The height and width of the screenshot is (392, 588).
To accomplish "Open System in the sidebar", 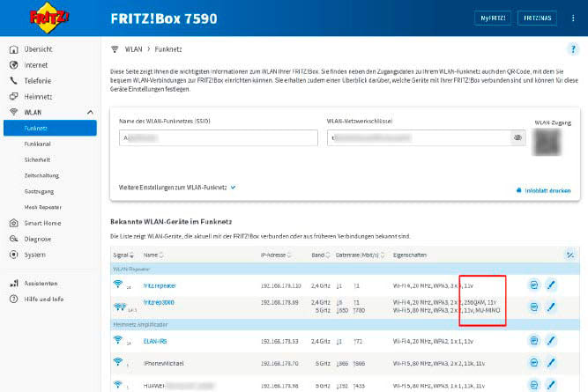I will [35, 255].
